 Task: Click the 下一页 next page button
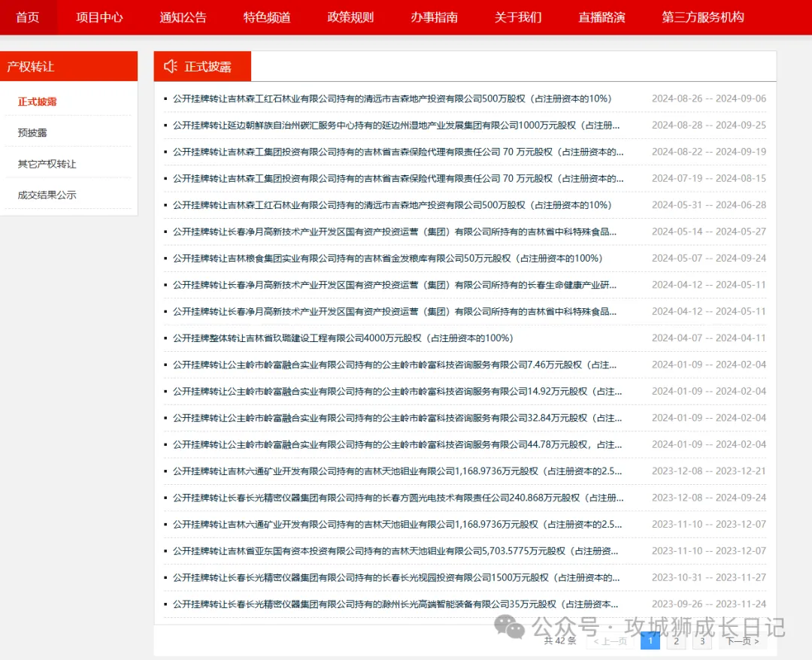pyautogui.click(x=742, y=640)
